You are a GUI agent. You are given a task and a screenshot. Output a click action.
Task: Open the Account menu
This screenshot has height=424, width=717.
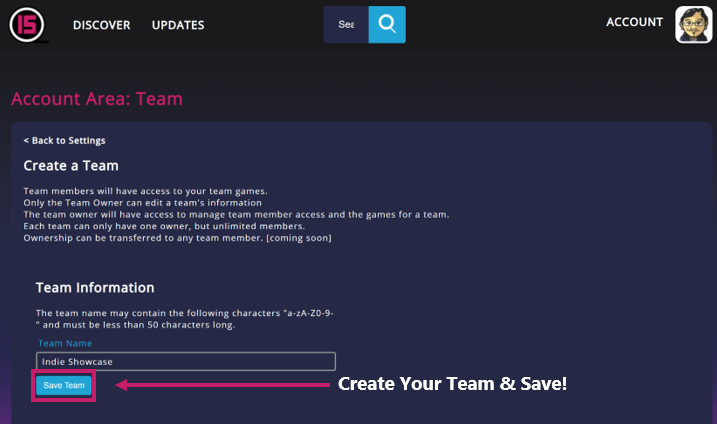[634, 22]
